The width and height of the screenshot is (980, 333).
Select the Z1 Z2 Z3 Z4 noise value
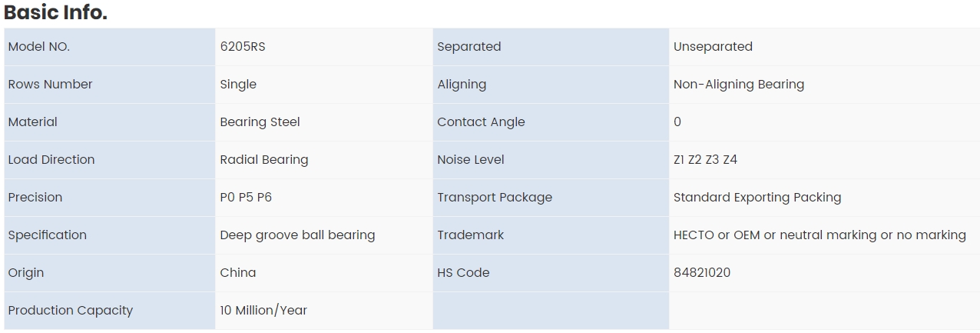pyautogui.click(x=705, y=160)
